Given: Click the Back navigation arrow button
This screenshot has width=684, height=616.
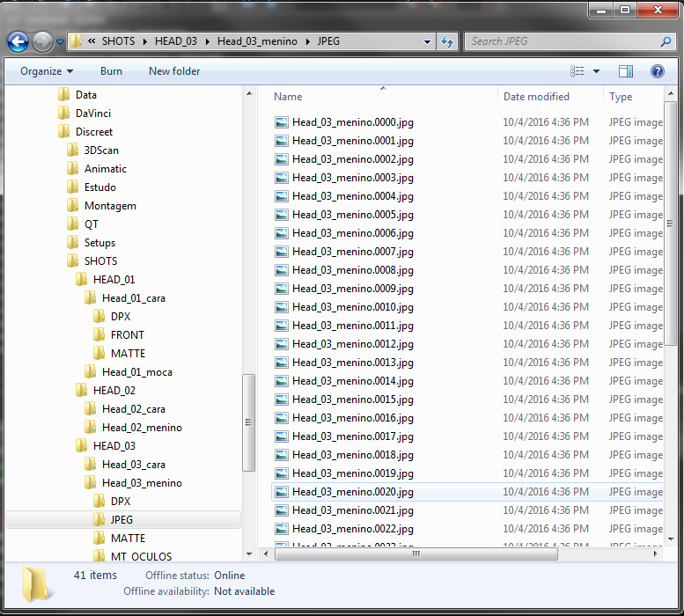Looking at the screenshot, I should pos(18,41).
